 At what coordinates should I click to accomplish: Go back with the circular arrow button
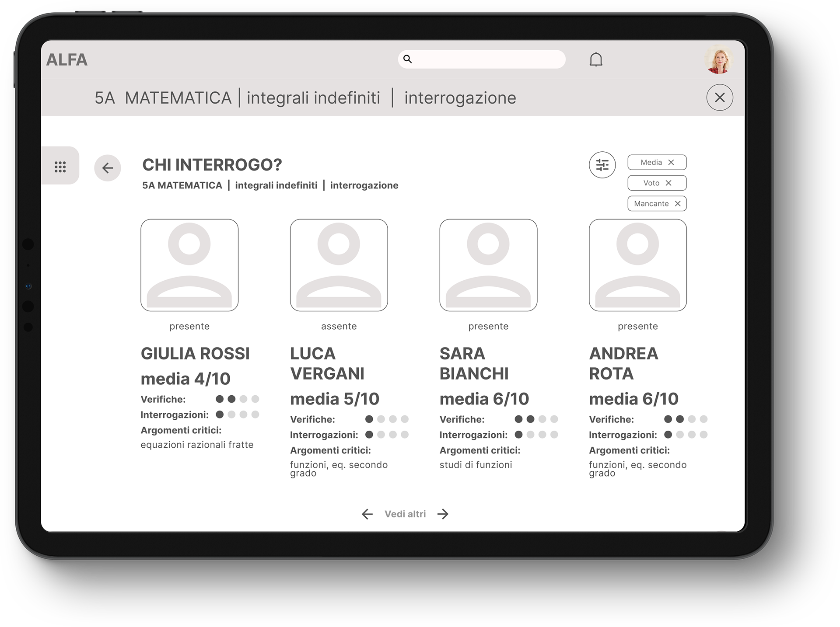click(108, 168)
